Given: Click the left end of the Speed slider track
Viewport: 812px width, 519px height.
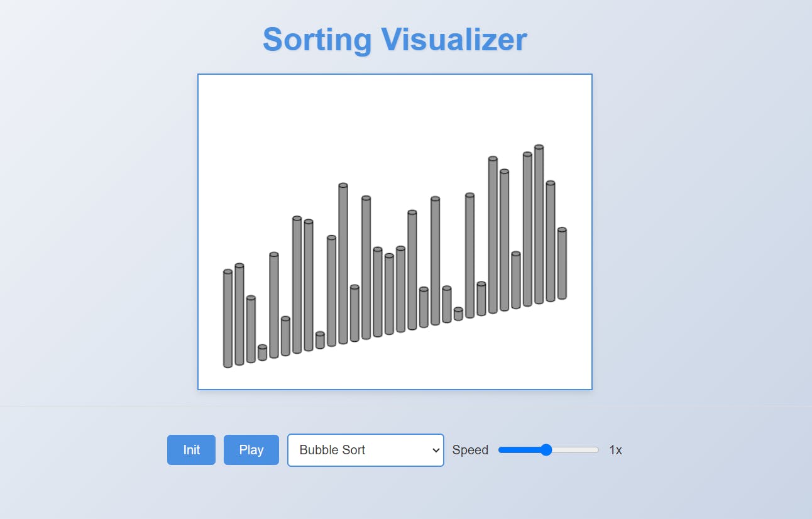Looking at the screenshot, I should click(500, 450).
